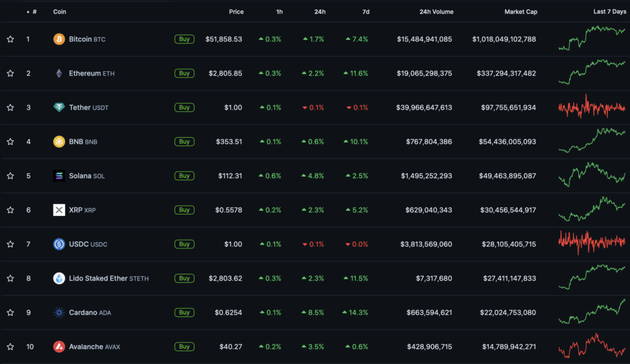The height and width of the screenshot is (364, 630).
Task: Open Cardano's Last 7 Days sparkline chart
Action: 591,312
